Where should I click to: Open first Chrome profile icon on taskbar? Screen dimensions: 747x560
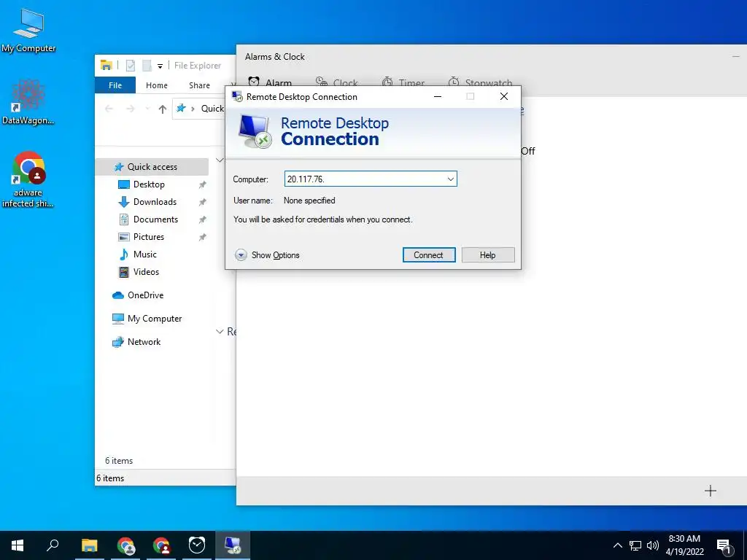(125, 545)
